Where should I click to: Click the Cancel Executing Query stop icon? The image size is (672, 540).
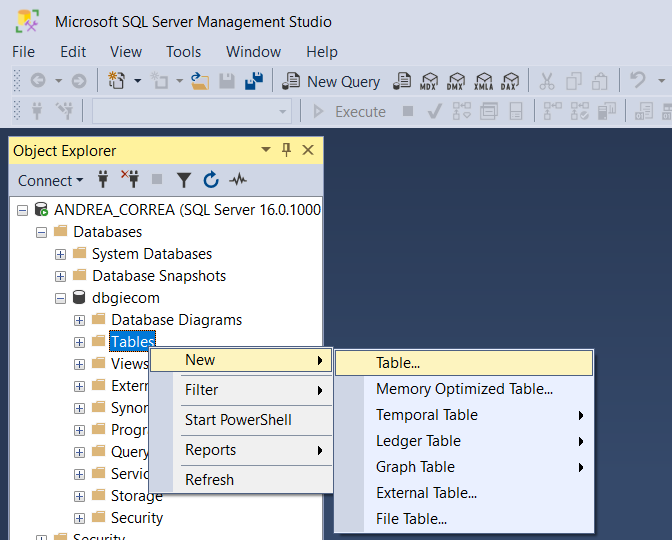(408, 111)
